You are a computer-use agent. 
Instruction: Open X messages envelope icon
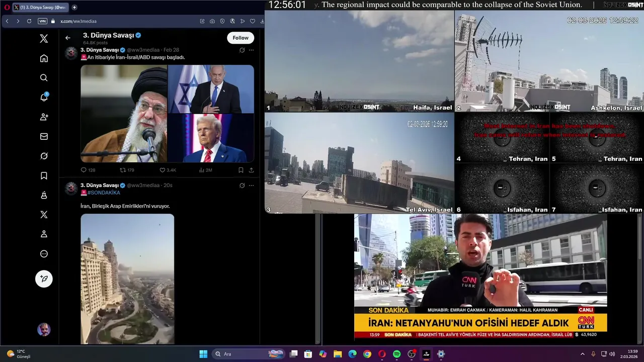pos(44,136)
